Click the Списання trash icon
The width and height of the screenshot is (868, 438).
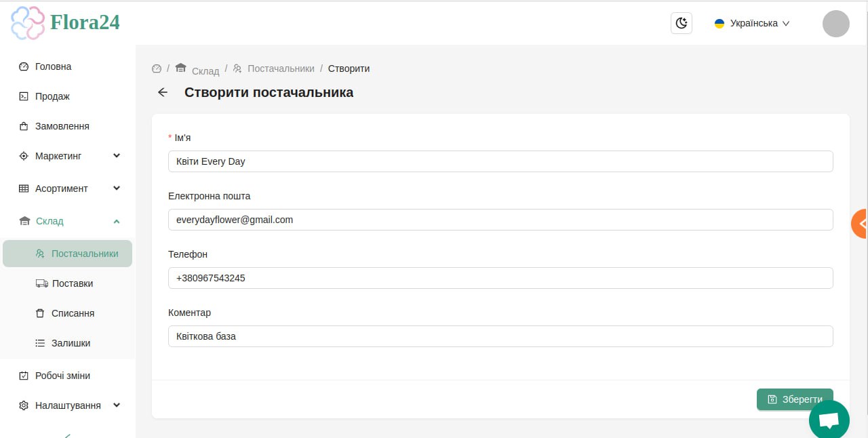pyautogui.click(x=40, y=313)
